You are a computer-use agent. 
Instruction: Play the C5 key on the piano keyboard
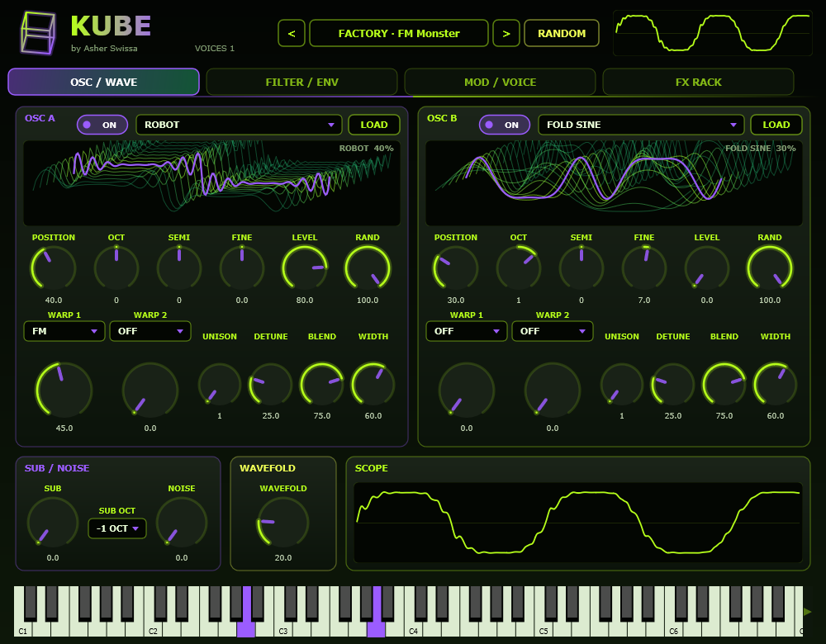544,627
